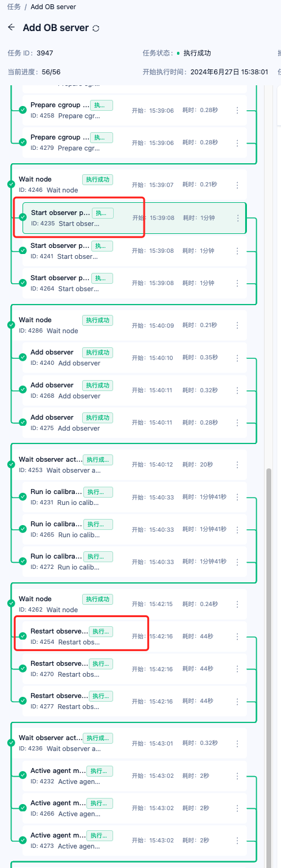This screenshot has width=281, height=868.
Task: Open three-dot menu for Prepare cgroup 4279
Action: (237, 143)
